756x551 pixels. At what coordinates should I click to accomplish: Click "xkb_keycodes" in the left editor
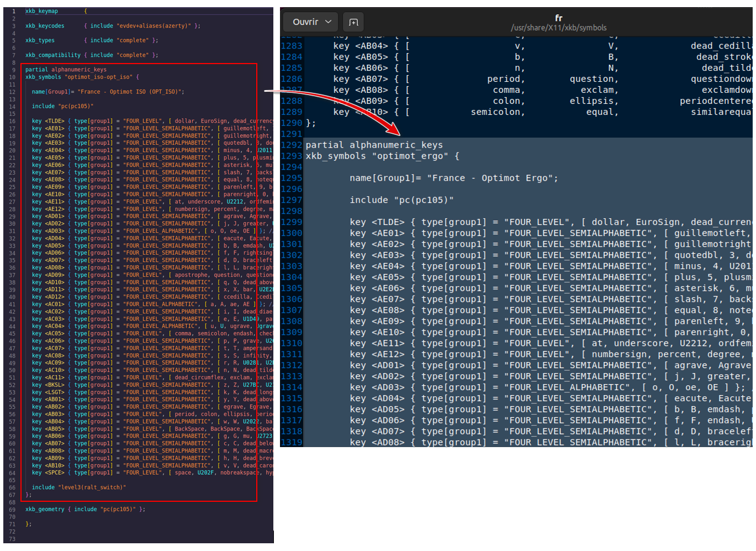point(45,26)
